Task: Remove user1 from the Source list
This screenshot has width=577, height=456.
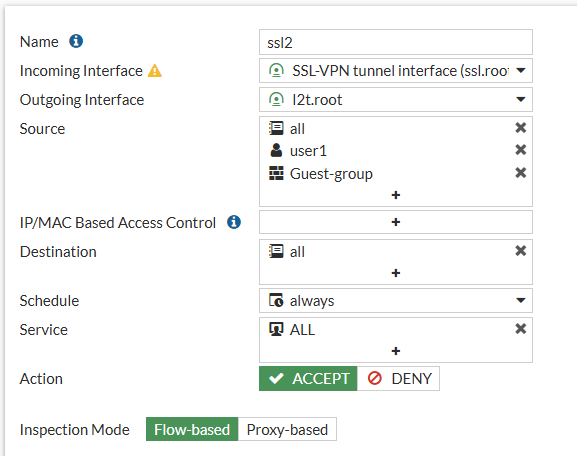Action: [x=520, y=150]
